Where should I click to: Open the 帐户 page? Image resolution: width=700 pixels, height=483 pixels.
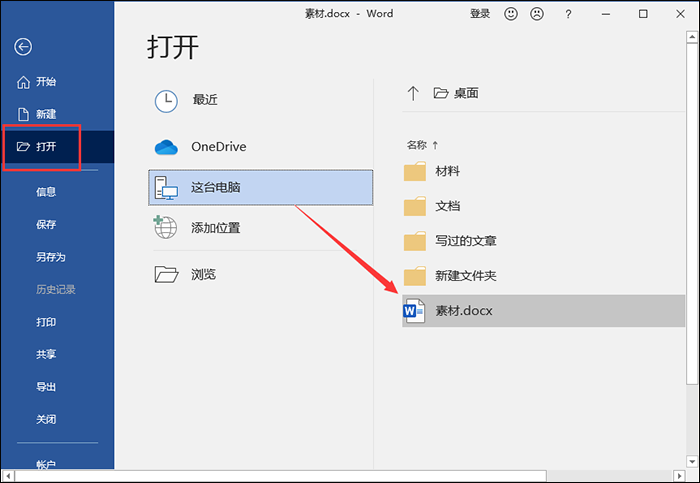46,464
